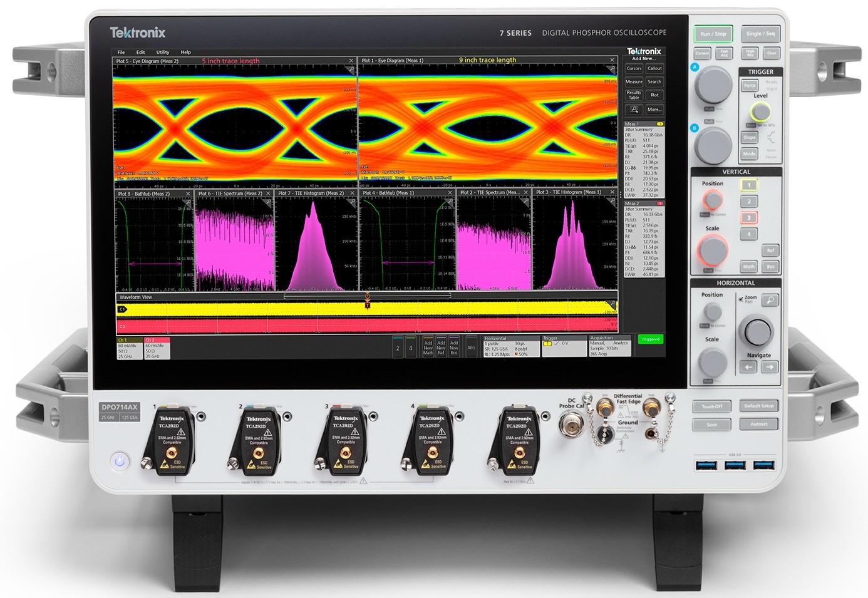Close Plot 7 TIE Histogram panel
Viewport: 868px width, 598px height.
(x=352, y=193)
